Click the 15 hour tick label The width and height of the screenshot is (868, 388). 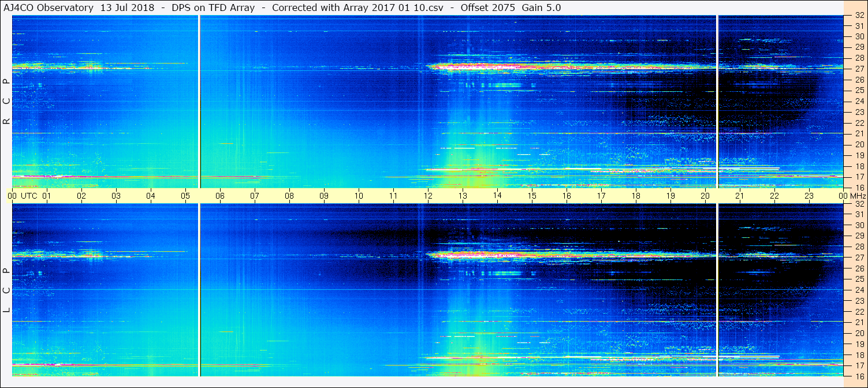[x=532, y=196]
